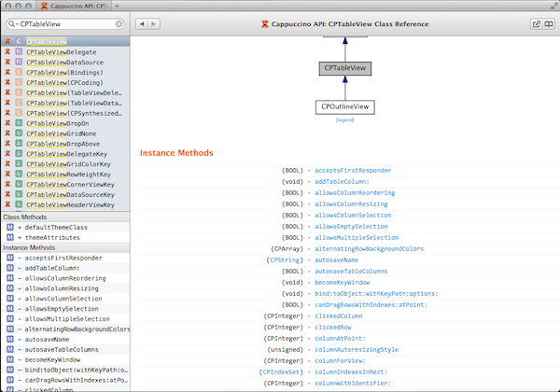Viewport: 560px width, 392px height.
Task: Click the class icon beside CPTableView result
Action: (x=19, y=41)
